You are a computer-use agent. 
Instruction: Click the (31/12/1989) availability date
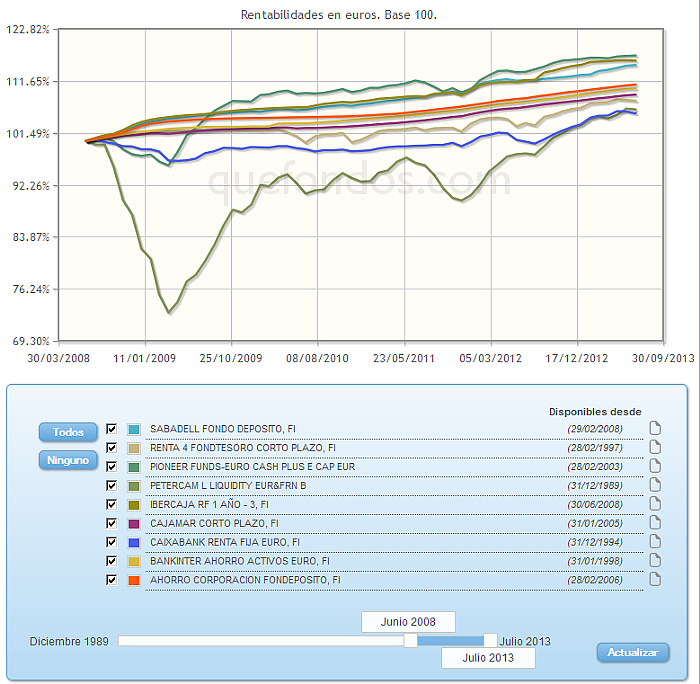pyautogui.click(x=595, y=486)
